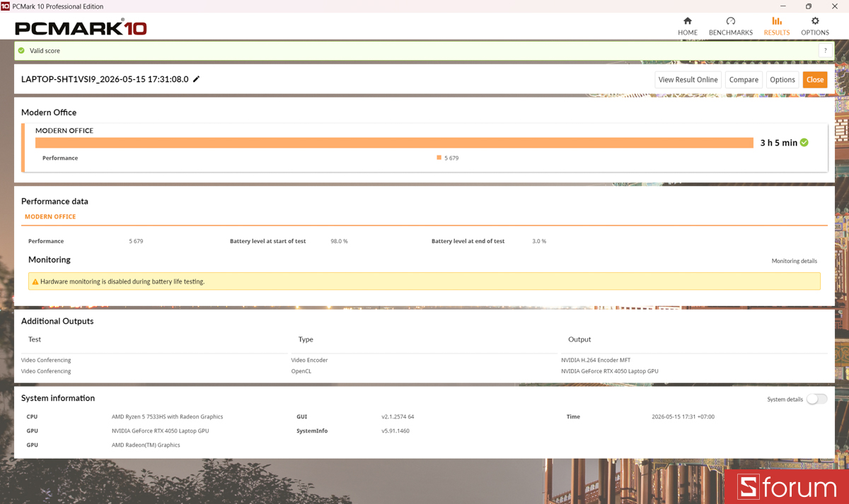Click the gear icon above OPTIONS
This screenshot has width=849, height=504.
click(x=815, y=20)
